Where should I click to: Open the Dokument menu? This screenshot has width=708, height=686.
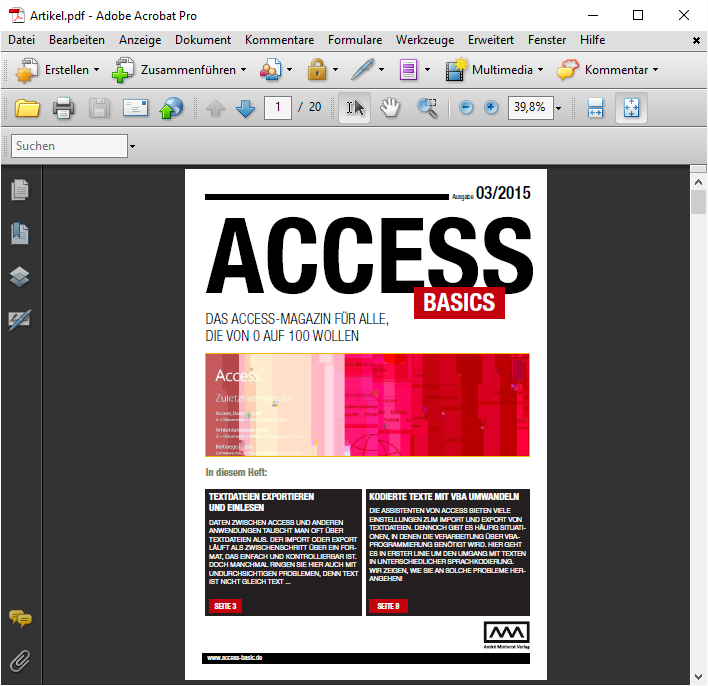tap(203, 40)
